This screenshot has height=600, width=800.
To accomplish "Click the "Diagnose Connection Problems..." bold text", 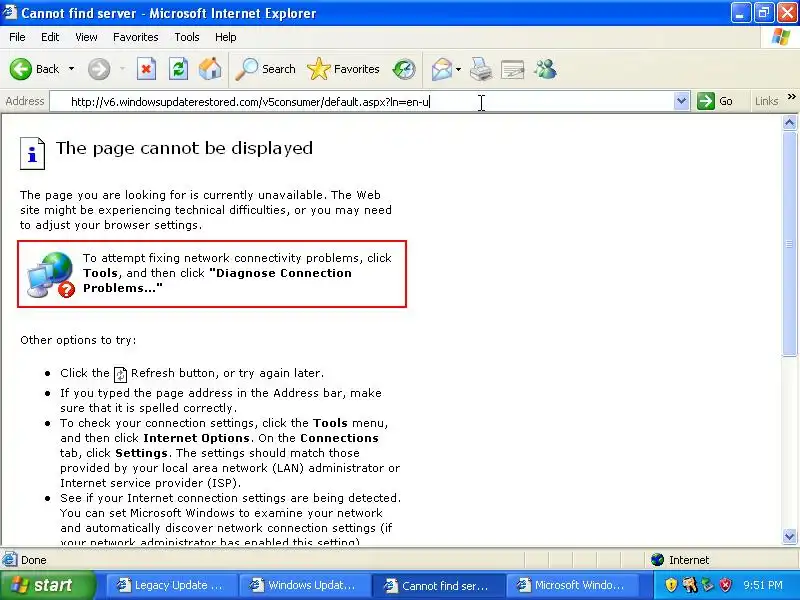I will 217,280.
